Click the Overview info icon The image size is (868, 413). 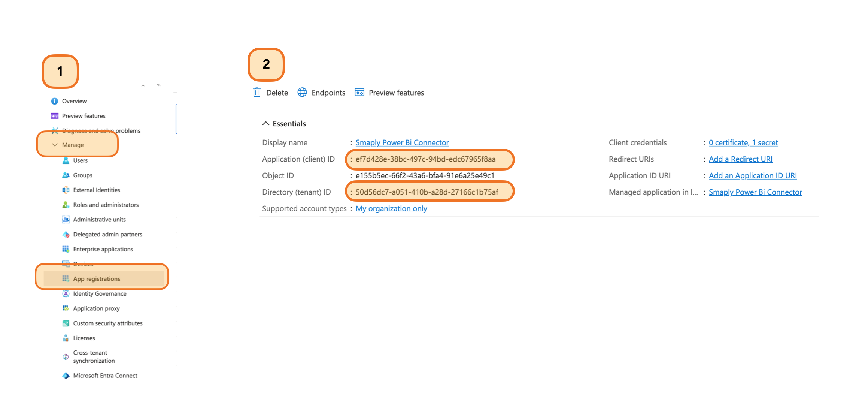pyautogui.click(x=54, y=101)
